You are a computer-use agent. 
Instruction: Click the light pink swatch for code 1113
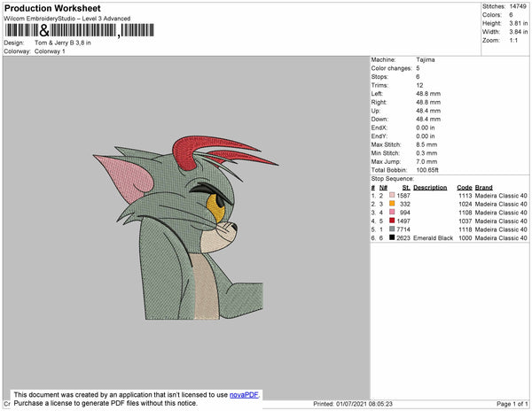click(392, 195)
